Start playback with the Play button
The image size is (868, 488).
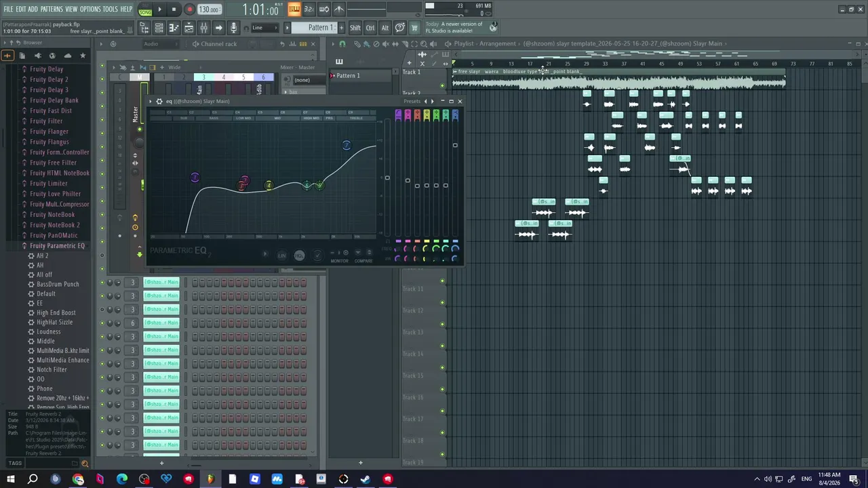pyautogui.click(x=159, y=9)
